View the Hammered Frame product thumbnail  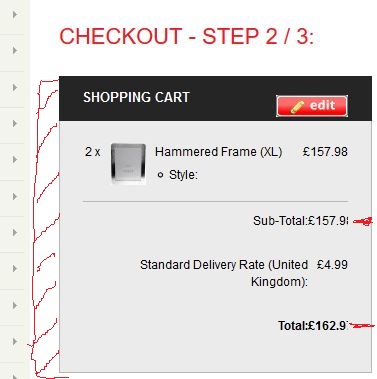128,163
